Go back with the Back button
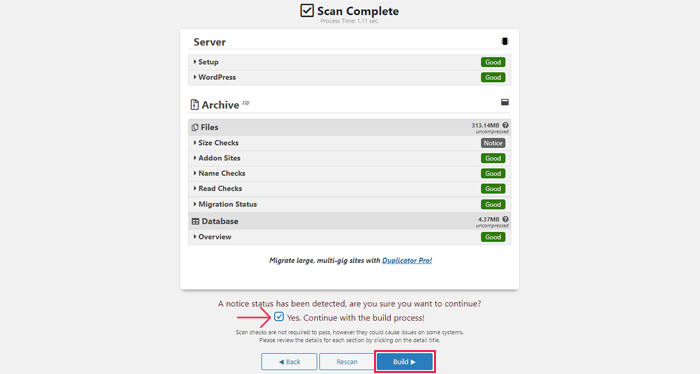The width and height of the screenshot is (700, 374). coord(289,362)
